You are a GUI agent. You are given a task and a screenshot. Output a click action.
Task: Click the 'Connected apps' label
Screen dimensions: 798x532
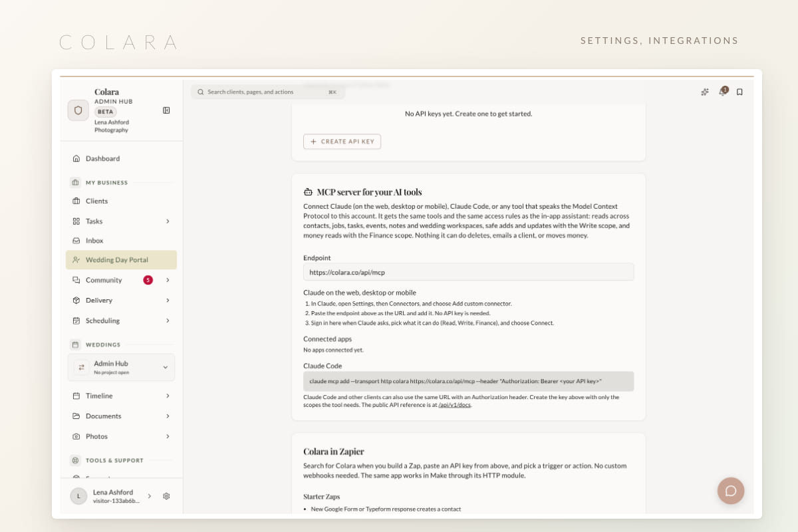[x=328, y=339]
